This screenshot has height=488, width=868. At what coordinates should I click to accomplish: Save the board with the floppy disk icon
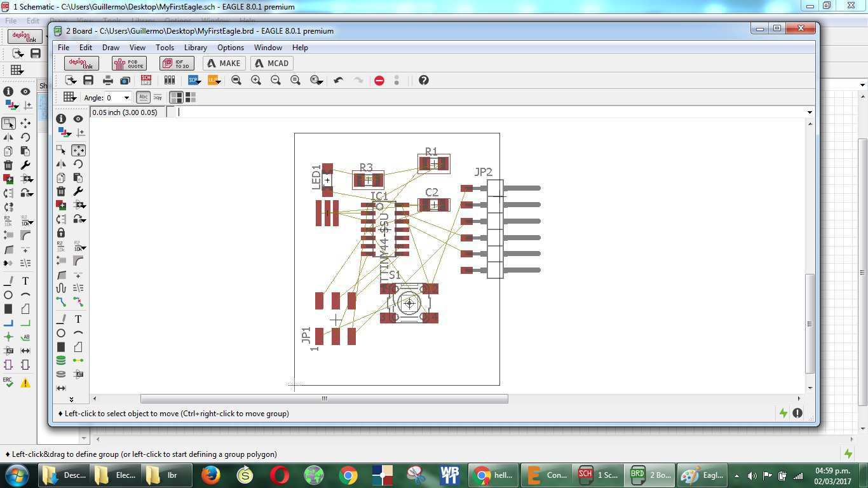(88, 80)
